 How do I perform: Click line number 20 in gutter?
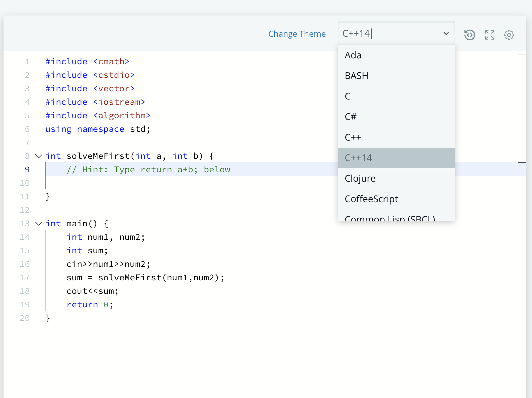(25, 318)
